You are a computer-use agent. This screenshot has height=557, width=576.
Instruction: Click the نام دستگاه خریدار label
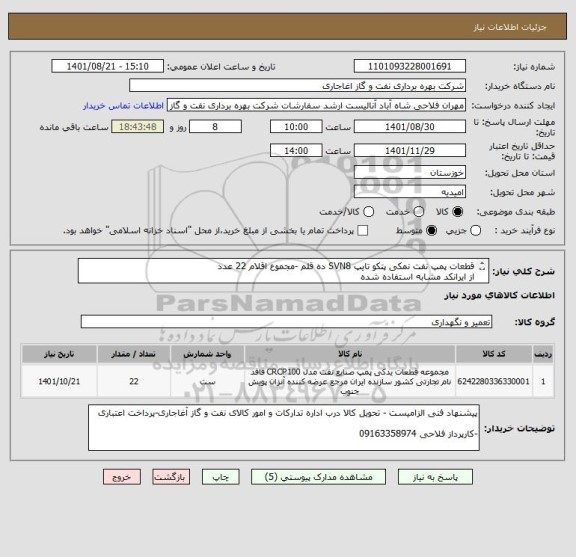tap(520, 86)
